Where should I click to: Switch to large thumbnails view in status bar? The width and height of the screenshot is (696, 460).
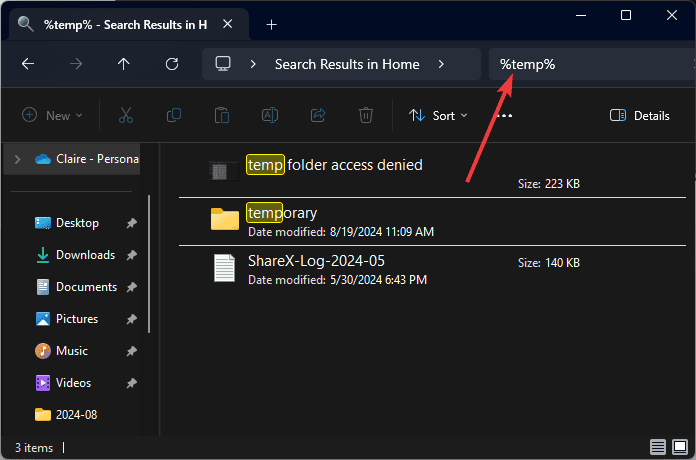[x=679, y=446]
